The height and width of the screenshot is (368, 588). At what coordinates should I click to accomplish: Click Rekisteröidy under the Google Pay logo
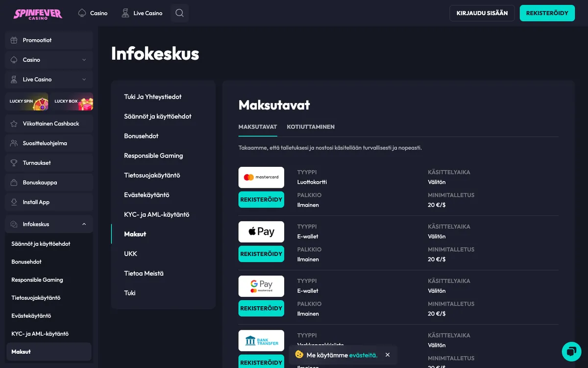[x=261, y=309]
